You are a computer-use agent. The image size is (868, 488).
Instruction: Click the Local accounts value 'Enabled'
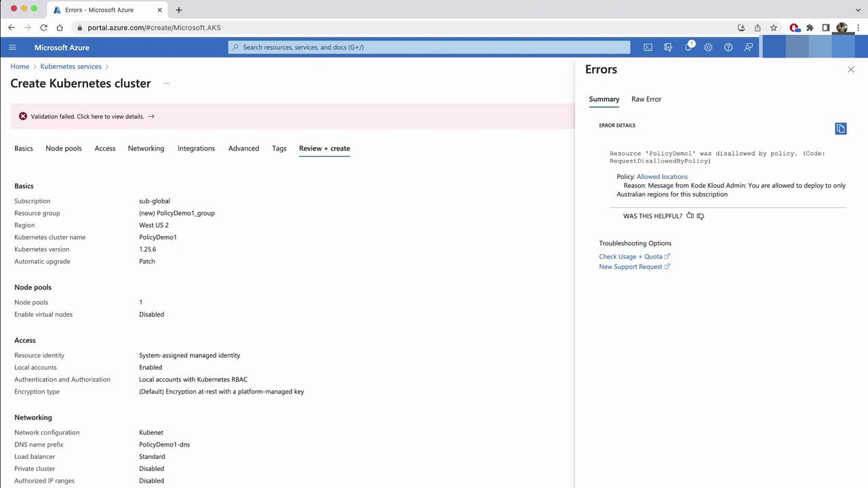pyautogui.click(x=151, y=367)
